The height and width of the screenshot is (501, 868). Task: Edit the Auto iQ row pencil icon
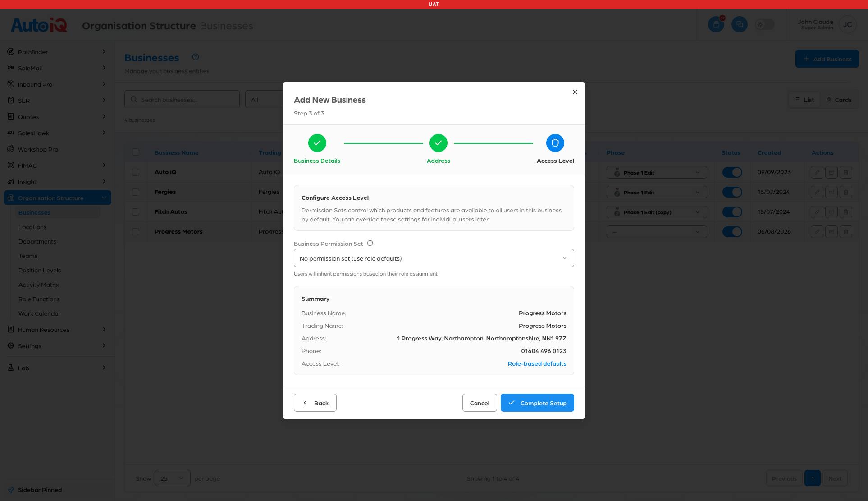817,172
